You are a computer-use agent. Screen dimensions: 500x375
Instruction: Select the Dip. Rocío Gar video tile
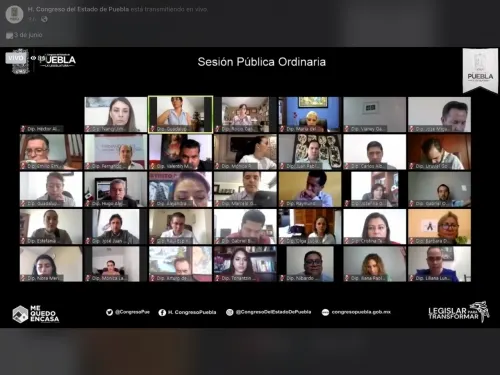pos(245,114)
